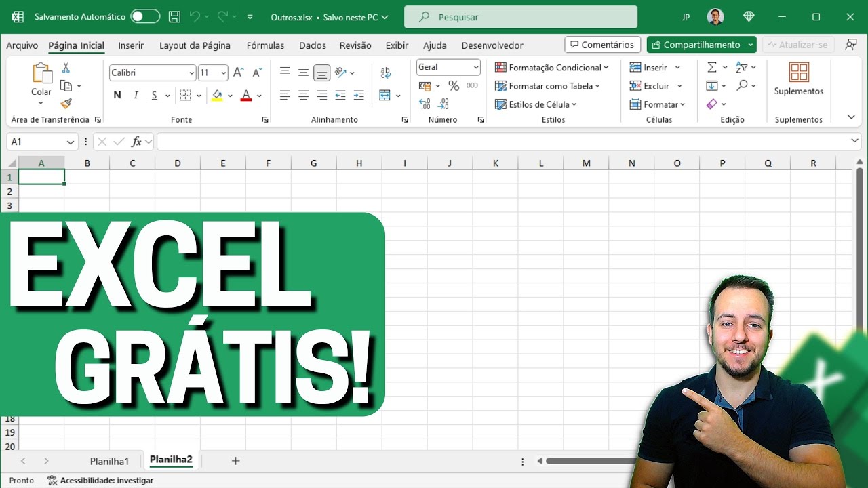The height and width of the screenshot is (488, 868).
Task: Switch to Layout da Página tab
Action: click(195, 45)
